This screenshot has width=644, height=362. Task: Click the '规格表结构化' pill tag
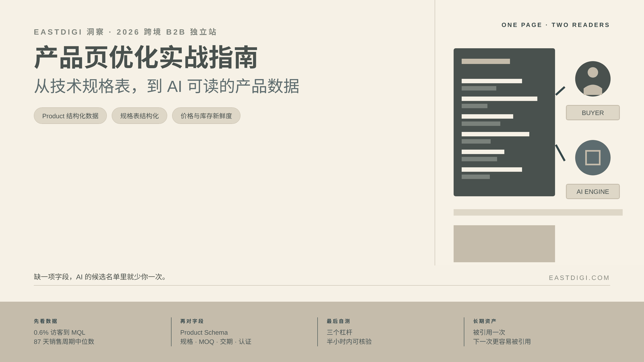[x=139, y=116]
